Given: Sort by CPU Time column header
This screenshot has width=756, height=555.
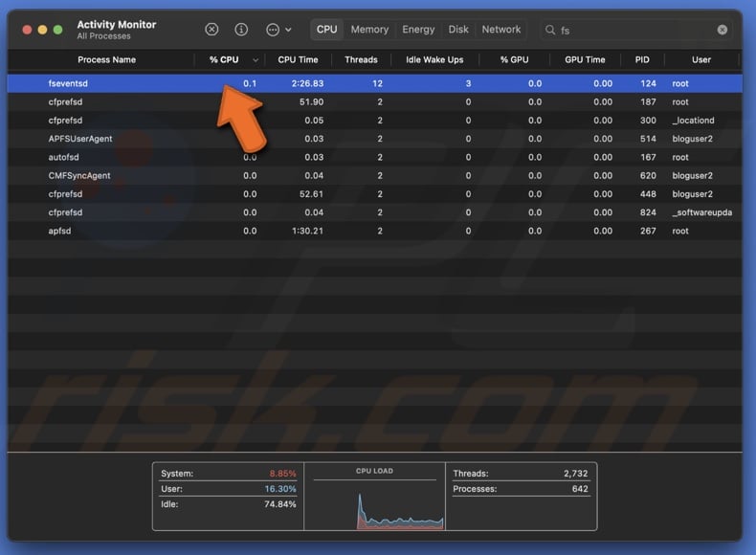Looking at the screenshot, I should [298, 59].
